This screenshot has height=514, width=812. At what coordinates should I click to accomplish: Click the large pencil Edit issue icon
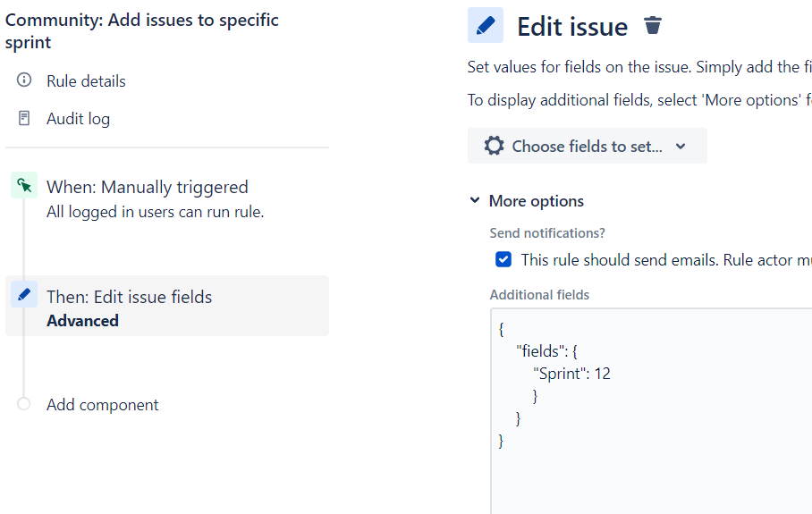(486, 26)
